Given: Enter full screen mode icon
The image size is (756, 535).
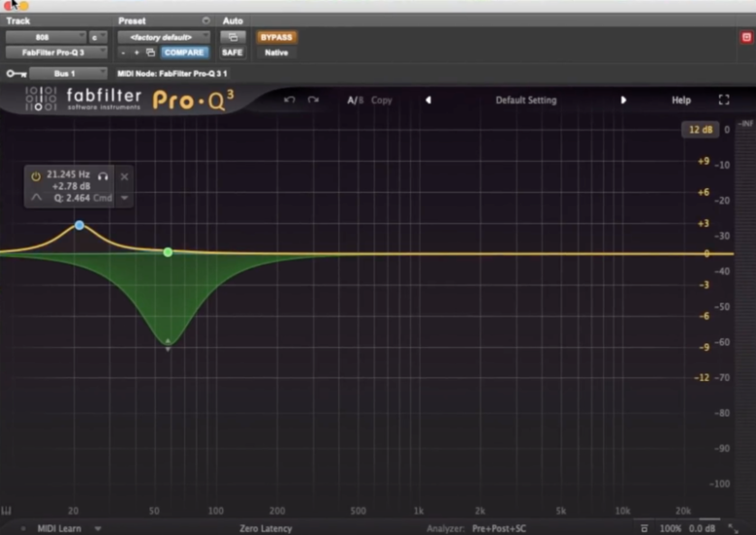Looking at the screenshot, I should click(724, 100).
